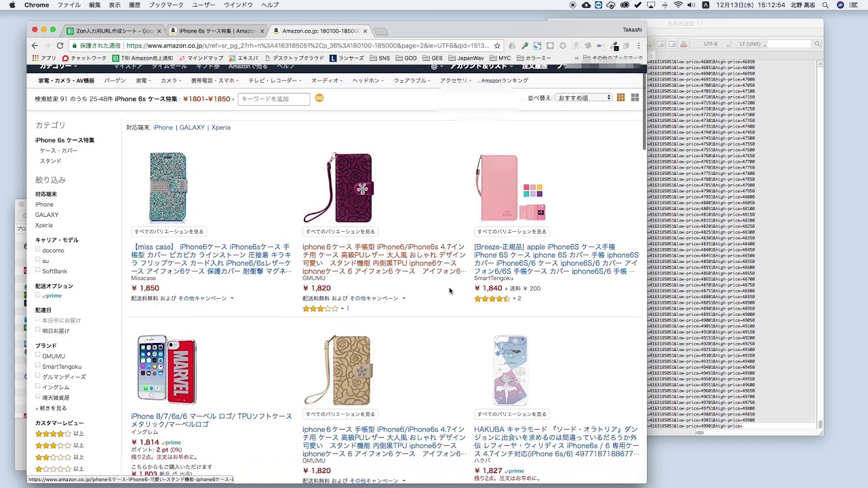868x488 pixels.
Task: Check the SmartTengoku brand filter
Action: [38, 366]
